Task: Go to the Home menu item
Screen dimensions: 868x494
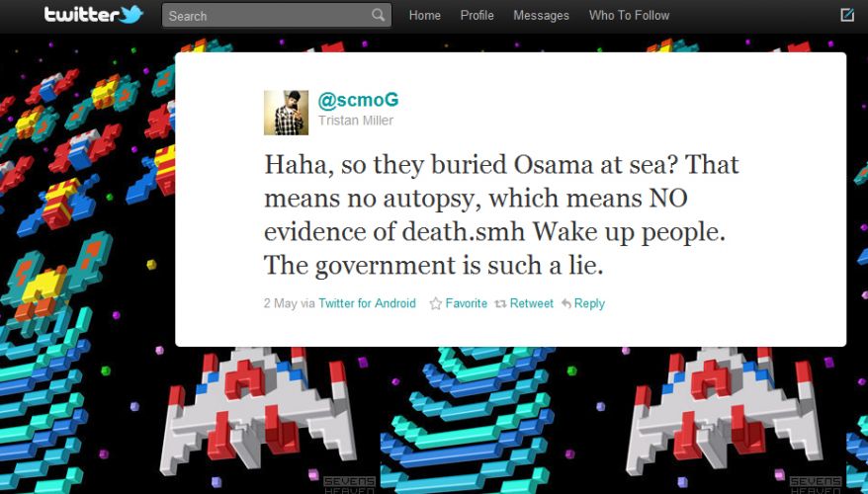Action: click(x=424, y=16)
